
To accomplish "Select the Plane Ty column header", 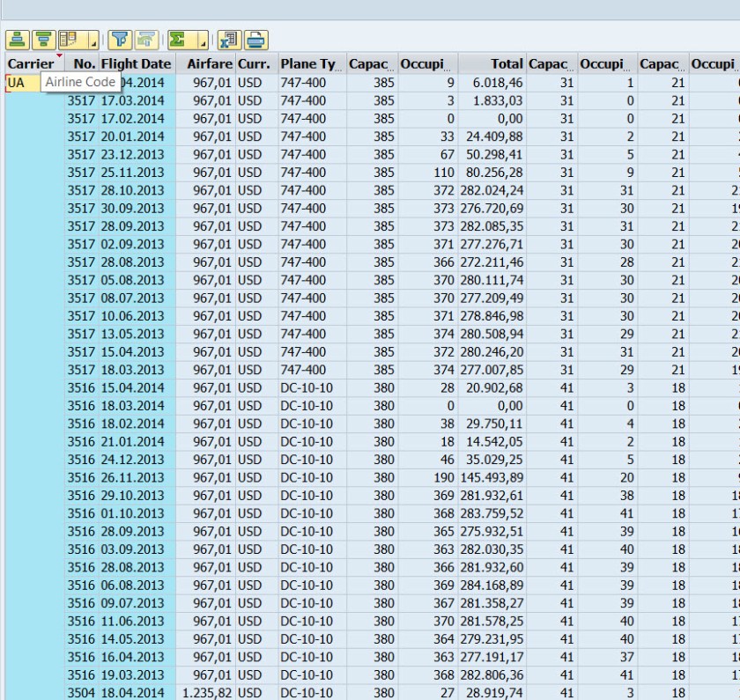I will point(308,63).
